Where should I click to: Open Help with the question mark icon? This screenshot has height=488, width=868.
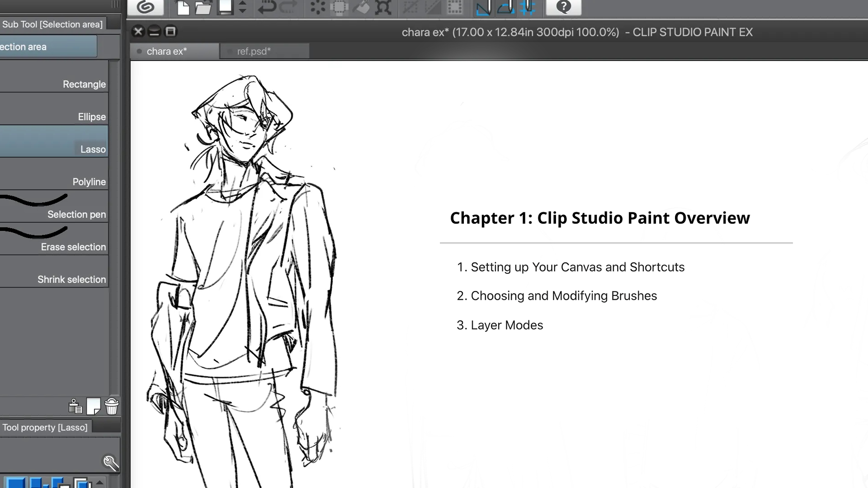pyautogui.click(x=563, y=7)
